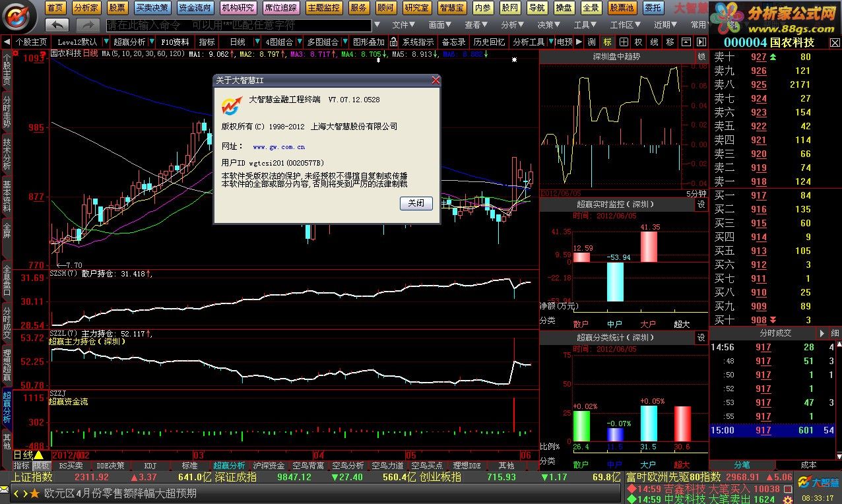This screenshot has width=842, height=504.
Task: Click the 权 toolbar icon
Action: pos(638,42)
